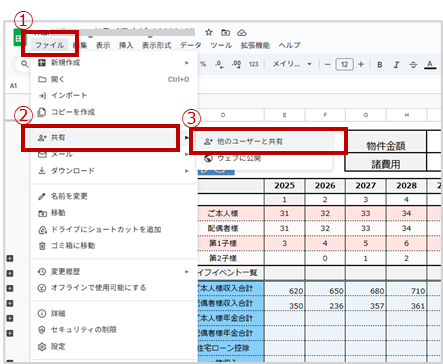Select 移動 in the file menu

click(114, 213)
